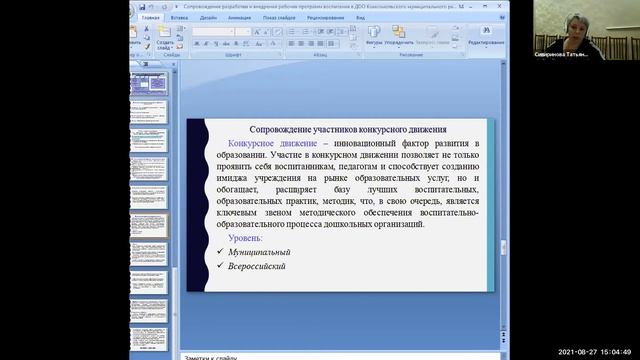The width and height of the screenshot is (640, 360).
Task: Select the first slide thumbnail in the pane
Action: click(149, 84)
